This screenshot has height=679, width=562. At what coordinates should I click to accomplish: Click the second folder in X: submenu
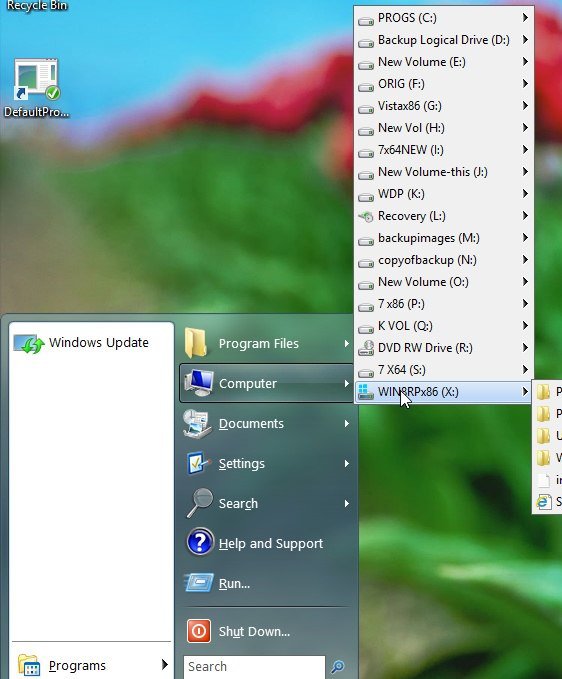[543, 414]
